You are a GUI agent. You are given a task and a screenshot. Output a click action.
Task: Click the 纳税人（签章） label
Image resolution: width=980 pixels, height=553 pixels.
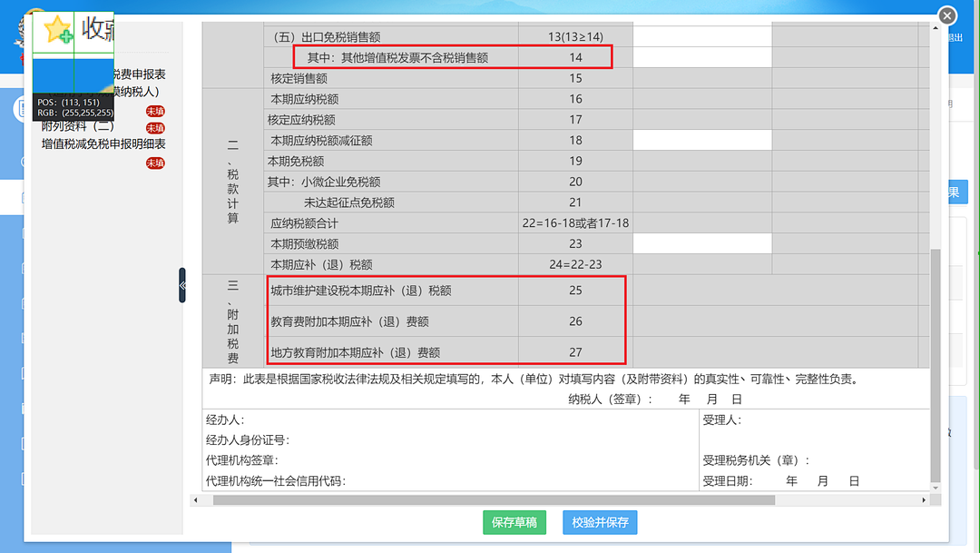[x=610, y=400]
